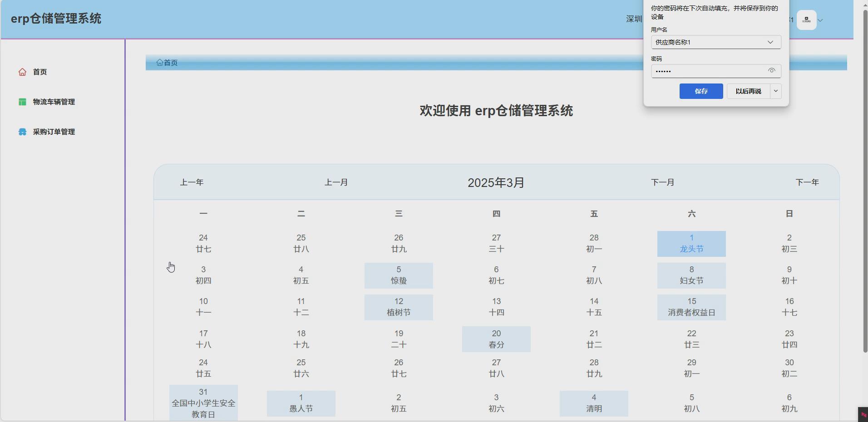Select March 12 植树节 on the calendar
Screen dimensions: 868x422
coord(399,307)
